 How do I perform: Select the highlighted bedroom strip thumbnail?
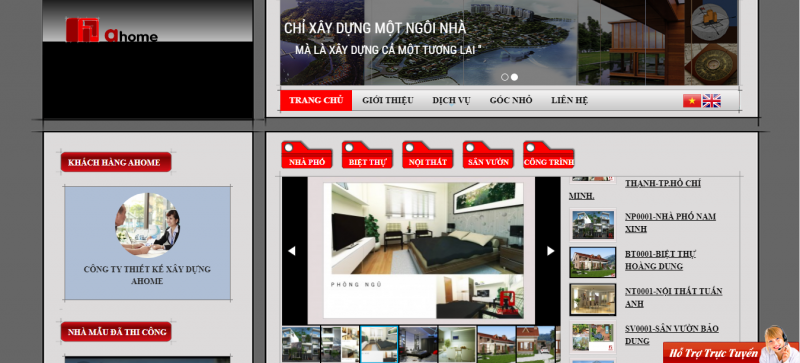tap(379, 344)
